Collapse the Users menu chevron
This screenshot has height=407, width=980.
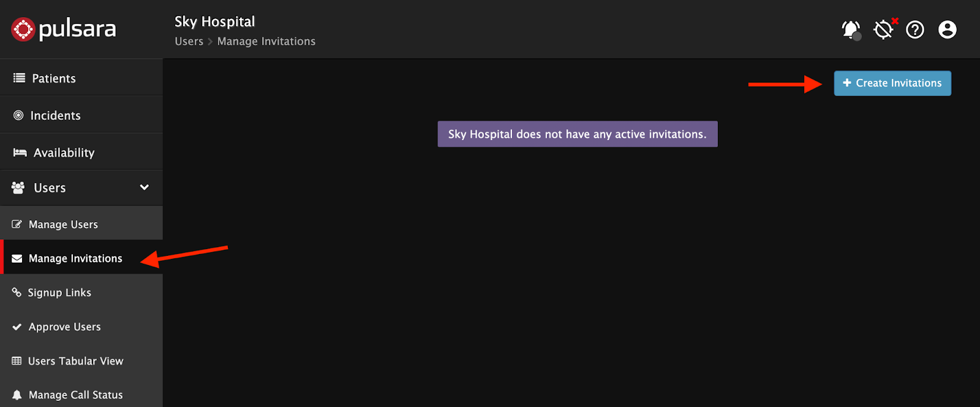pos(145,187)
